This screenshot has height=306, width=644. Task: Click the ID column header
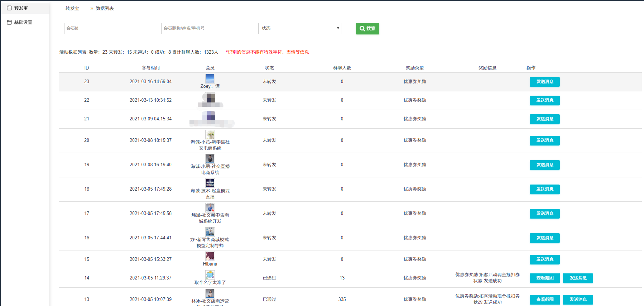click(x=87, y=68)
